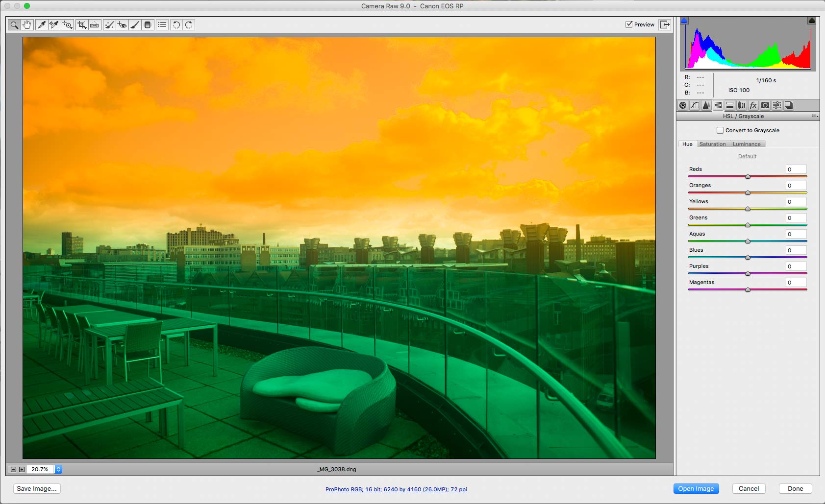
Task: Click the Oranges hue slider handle
Action: point(748,193)
